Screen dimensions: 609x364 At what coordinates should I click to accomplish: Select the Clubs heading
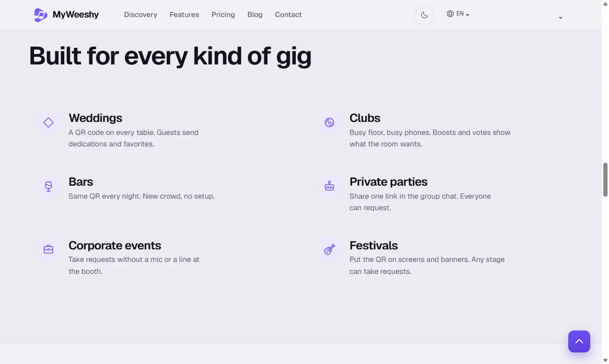point(365,118)
